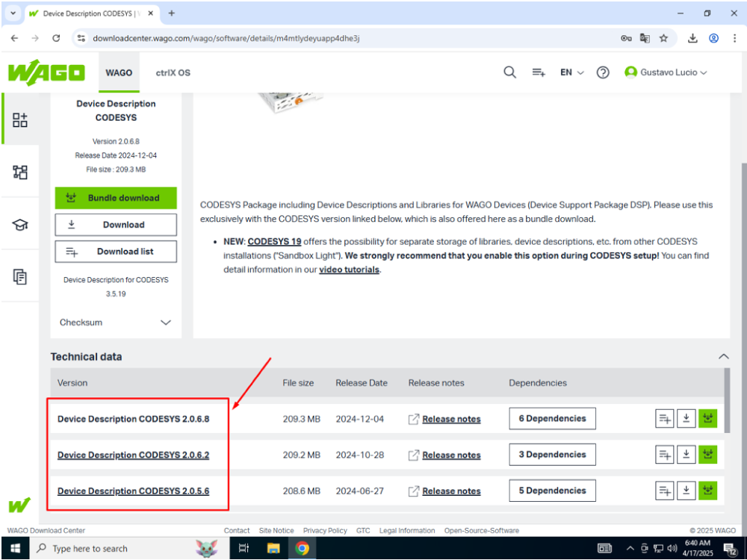Open the sidebar apps grid icon
Screen dimensions: 747x560
(x=20, y=120)
